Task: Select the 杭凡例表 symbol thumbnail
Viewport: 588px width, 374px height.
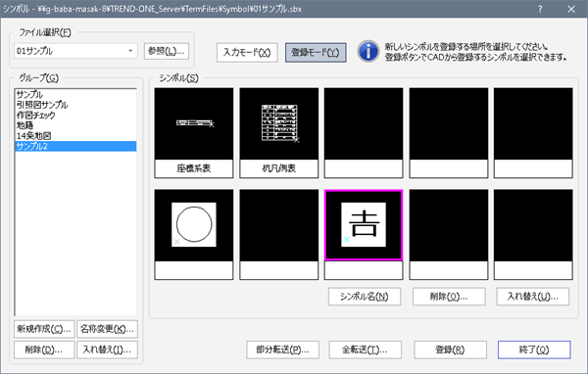Action: pyautogui.click(x=279, y=124)
